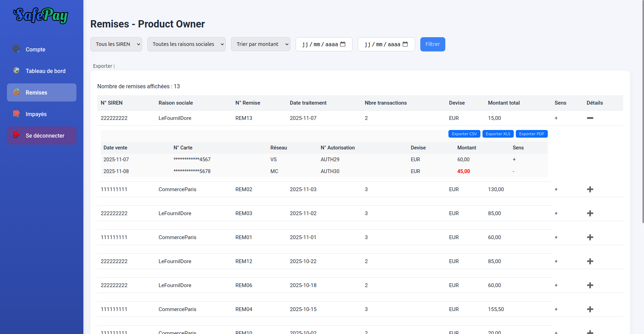Open calendar picker in first date field
This screenshot has width=644, height=334.
click(342, 44)
